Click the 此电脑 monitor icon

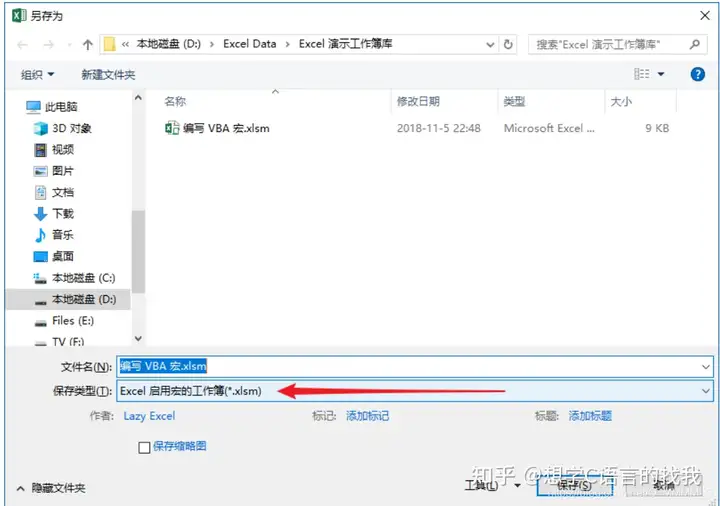(34, 107)
